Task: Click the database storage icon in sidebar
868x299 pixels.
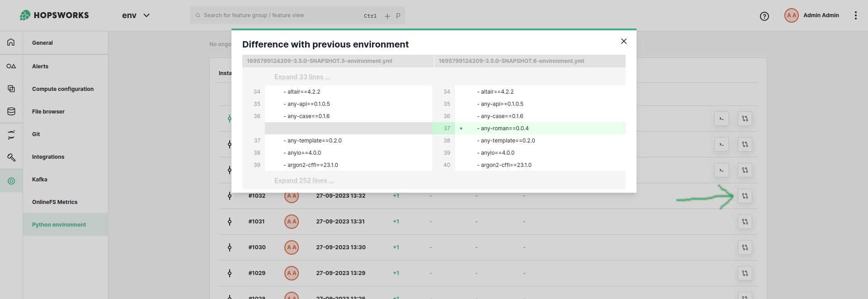Action: 11,111
